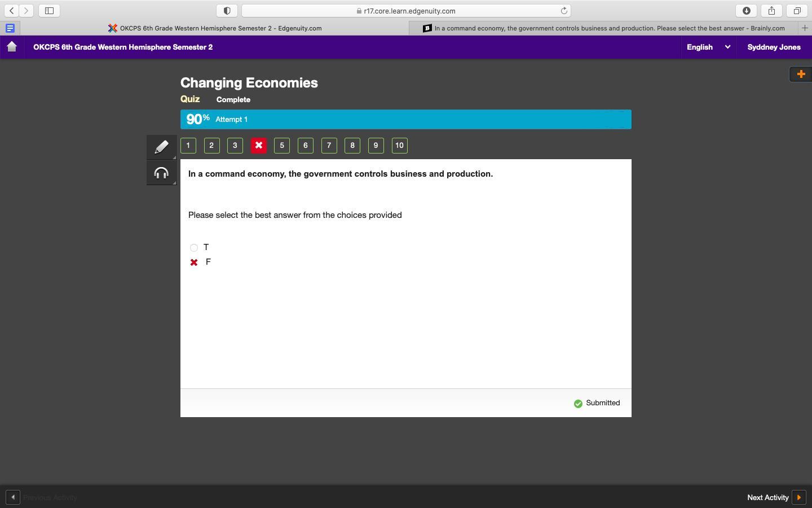This screenshot has width=812, height=508.
Task: Click the red X question 4 marker
Action: coord(258,146)
